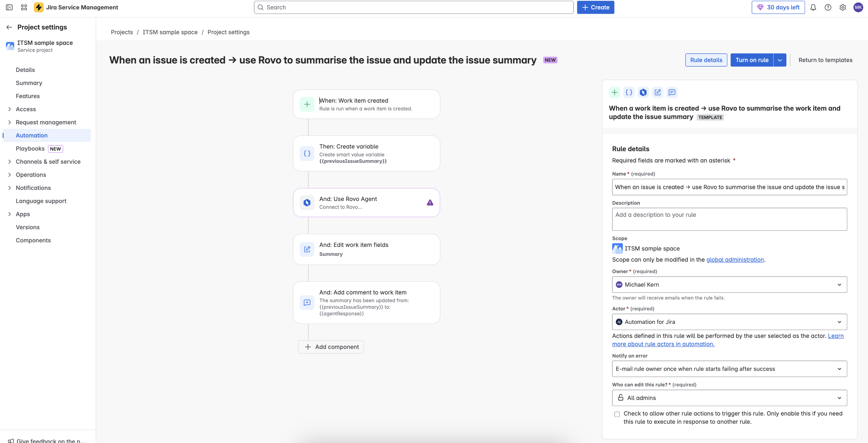The height and width of the screenshot is (443, 868).
Task: Select Playbooks in the sidebar
Action: (30, 148)
